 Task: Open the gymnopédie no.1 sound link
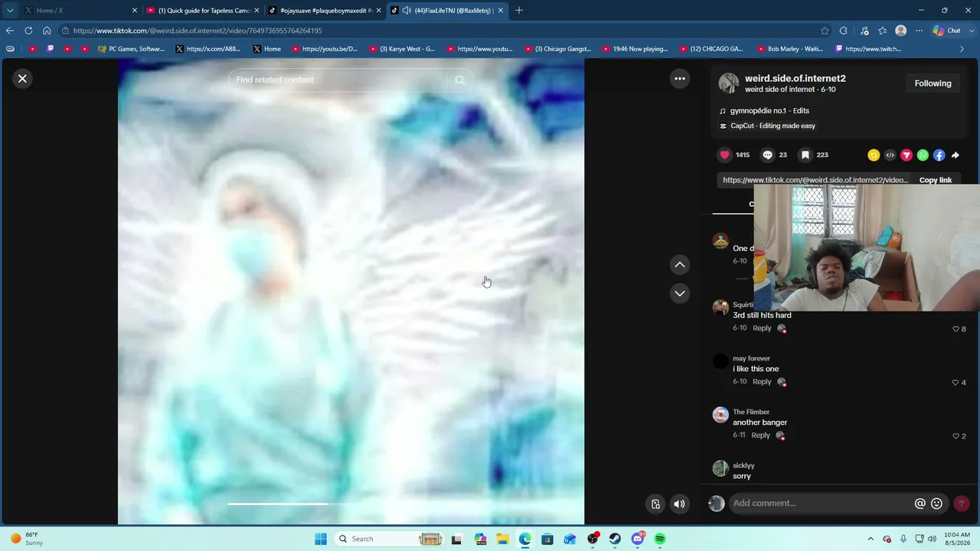point(769,111)
